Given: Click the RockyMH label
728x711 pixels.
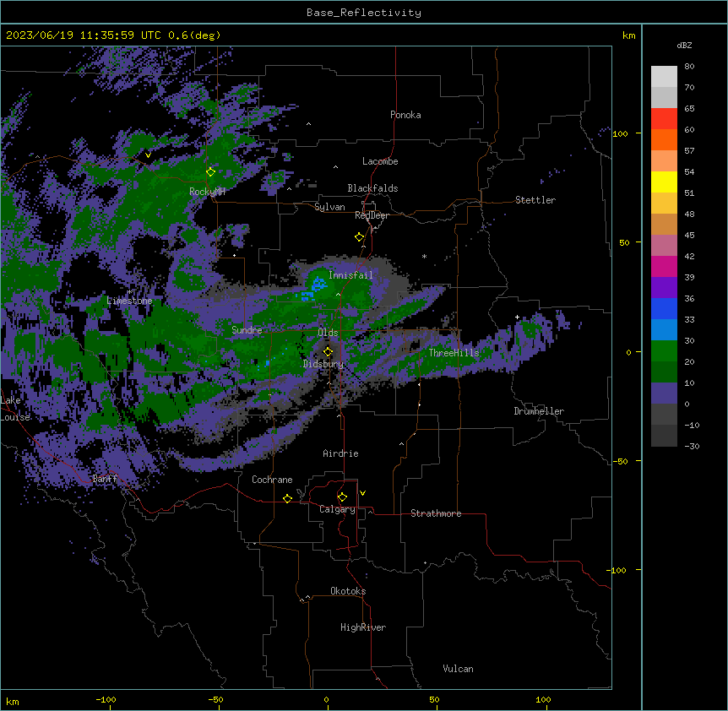Looking at the screenshot, I should pyautogui.click(x=207, y=192).
